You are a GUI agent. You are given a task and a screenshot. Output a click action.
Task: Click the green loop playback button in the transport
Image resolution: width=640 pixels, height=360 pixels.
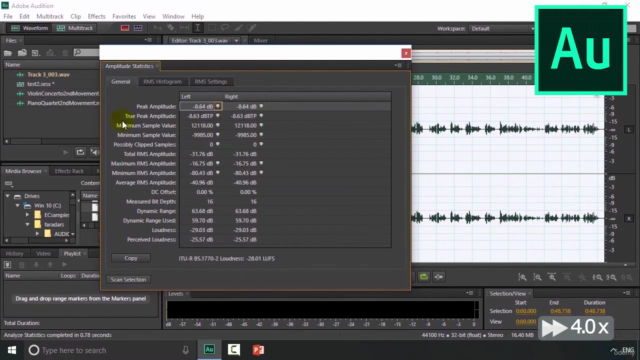(424, 277)
